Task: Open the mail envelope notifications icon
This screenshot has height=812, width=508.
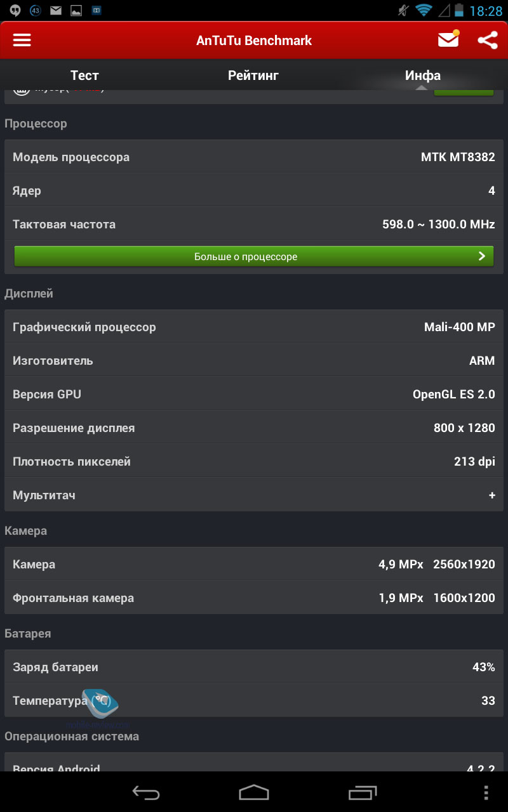Action: [x=448, y=39]
